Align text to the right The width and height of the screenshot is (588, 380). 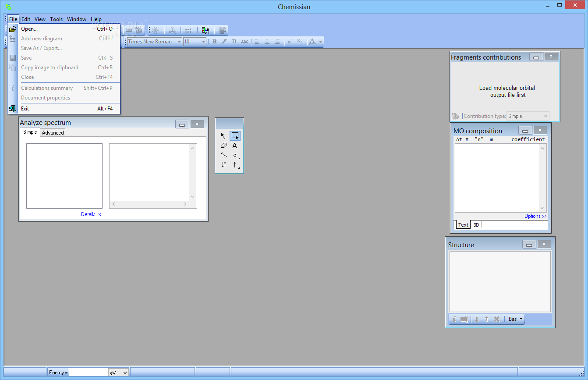[x=277, y=42]
